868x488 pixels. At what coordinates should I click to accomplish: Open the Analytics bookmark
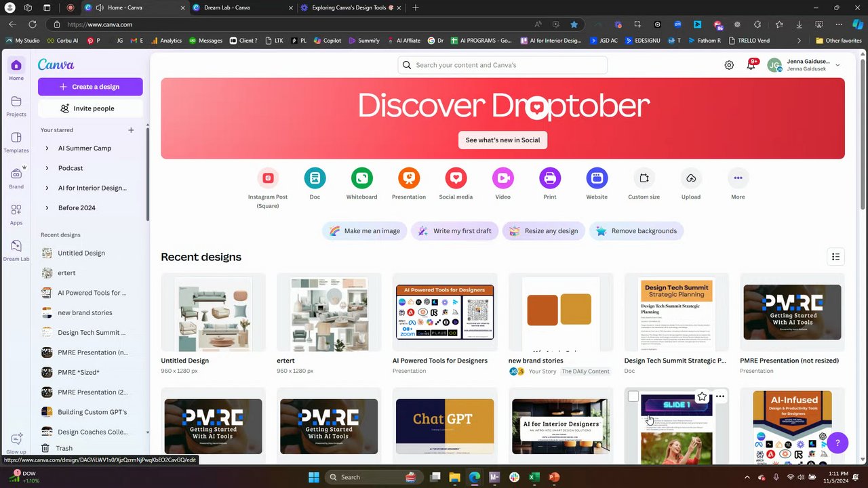coord(166,41)
